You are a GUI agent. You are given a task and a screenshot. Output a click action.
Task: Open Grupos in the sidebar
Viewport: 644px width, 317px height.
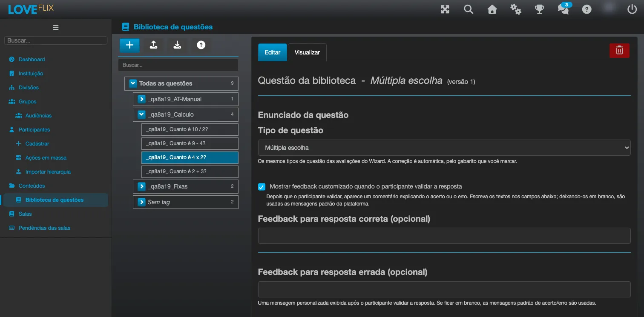click(x=27, y=102)
